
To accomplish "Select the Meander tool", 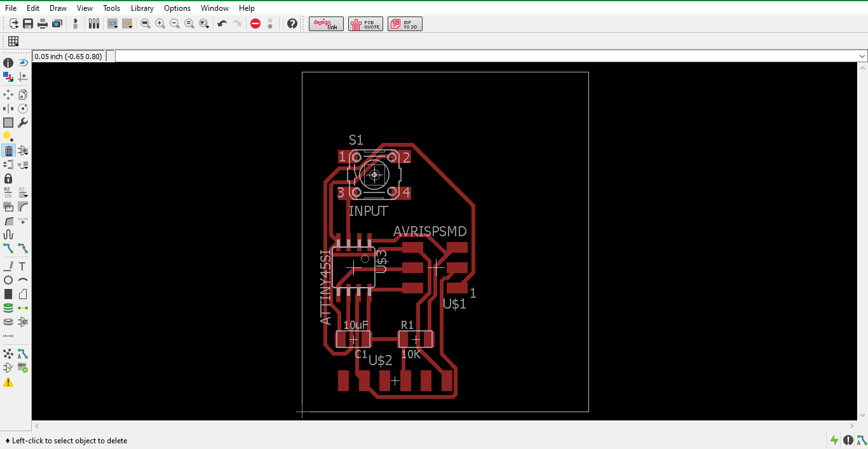I will tap(8, 234).
